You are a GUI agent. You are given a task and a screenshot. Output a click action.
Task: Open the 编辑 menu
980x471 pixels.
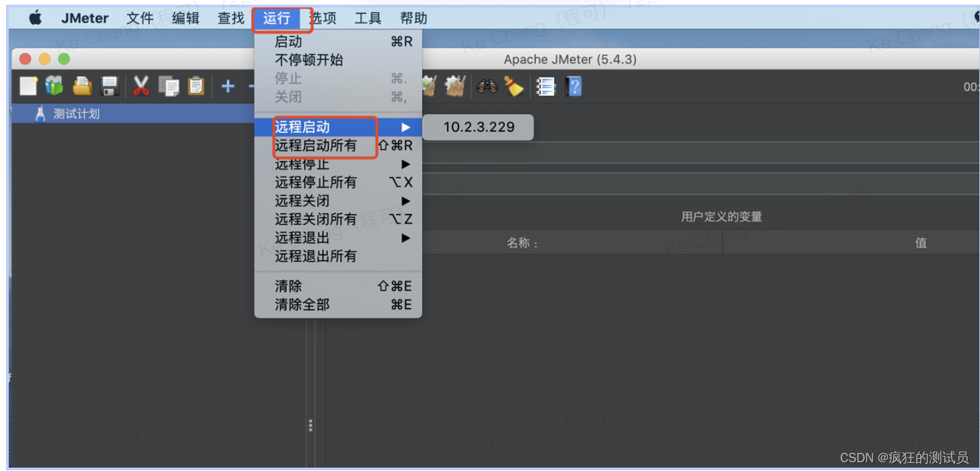(x=186, y=18)
